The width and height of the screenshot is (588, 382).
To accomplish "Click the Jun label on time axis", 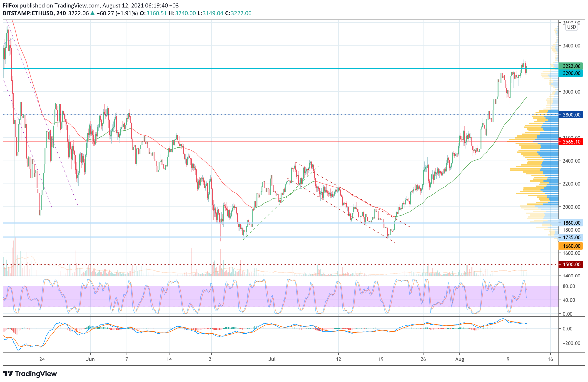I will pos(90,359).
